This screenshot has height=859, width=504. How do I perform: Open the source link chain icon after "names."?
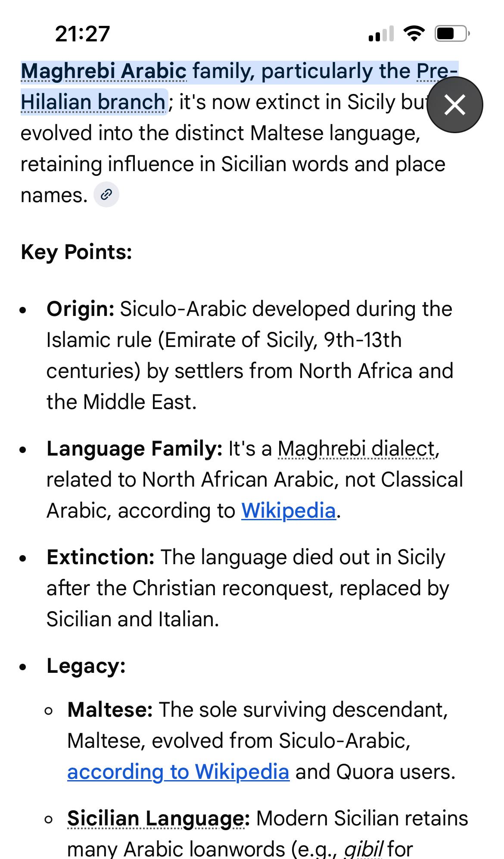[x=106, y=195]
